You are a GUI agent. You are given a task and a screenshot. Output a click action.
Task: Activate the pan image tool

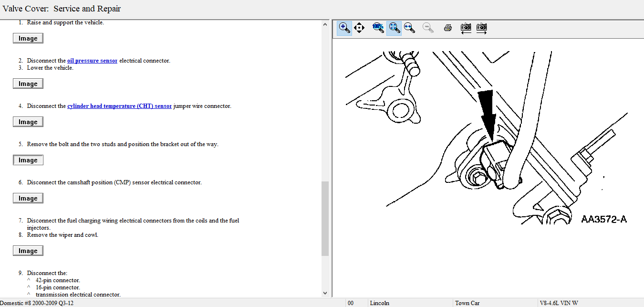tap(359, 28)
